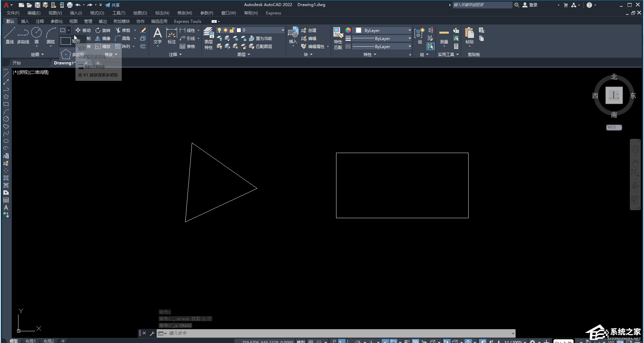Click the Group (组) icon

pos(420,36)
